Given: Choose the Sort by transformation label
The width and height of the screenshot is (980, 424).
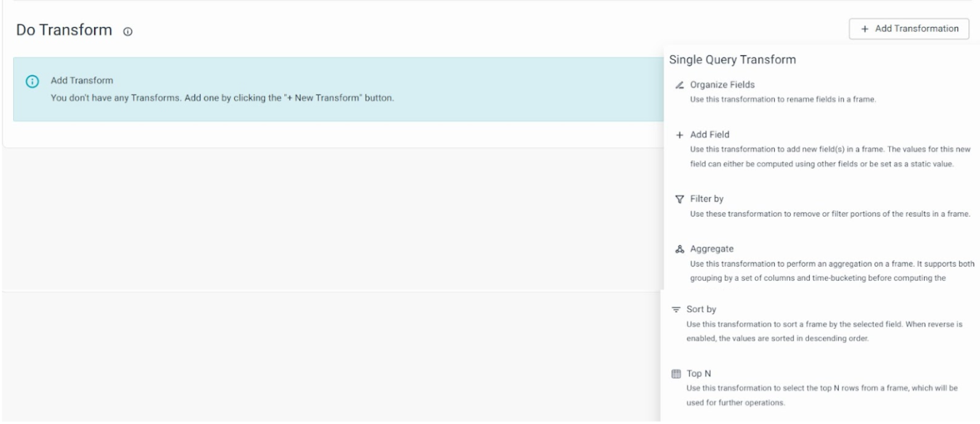Looking at the screenshot, I should pos(701,309).
